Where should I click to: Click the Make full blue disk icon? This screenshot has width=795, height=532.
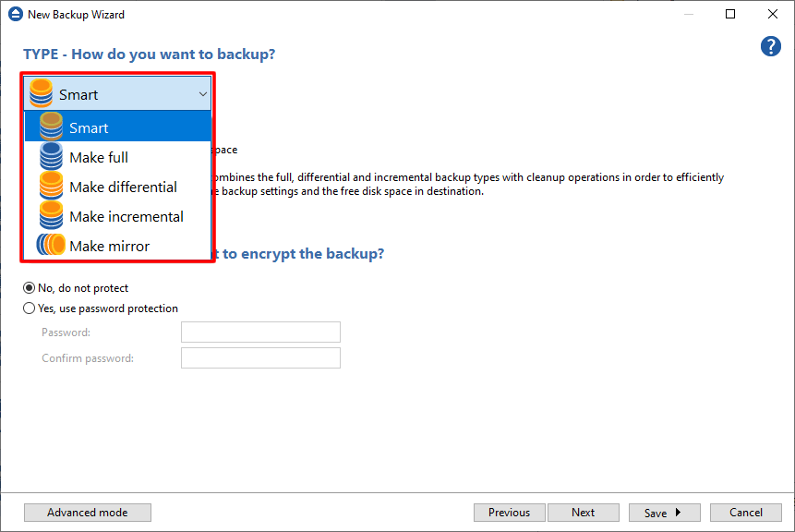coord(52,157)
